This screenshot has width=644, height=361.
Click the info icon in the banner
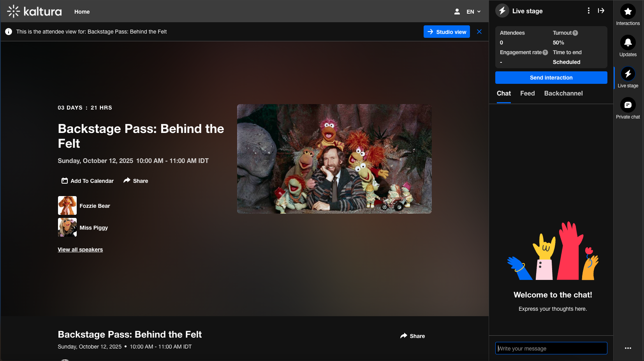pos(9,32)
